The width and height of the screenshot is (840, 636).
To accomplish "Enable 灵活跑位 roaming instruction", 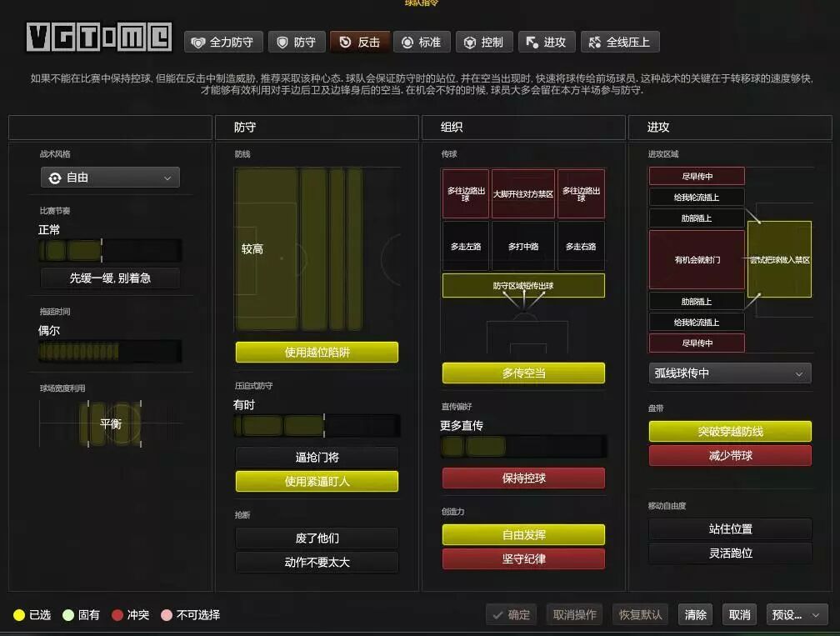I will (x=730, y=553).
